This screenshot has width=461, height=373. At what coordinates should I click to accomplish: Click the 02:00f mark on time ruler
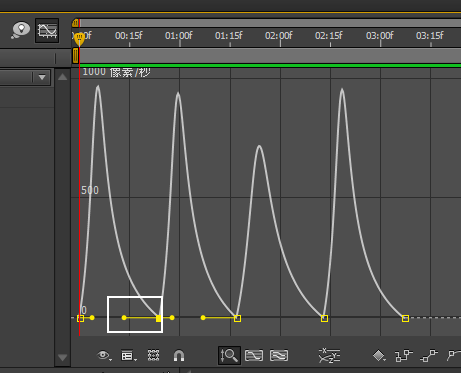(279, 36)
